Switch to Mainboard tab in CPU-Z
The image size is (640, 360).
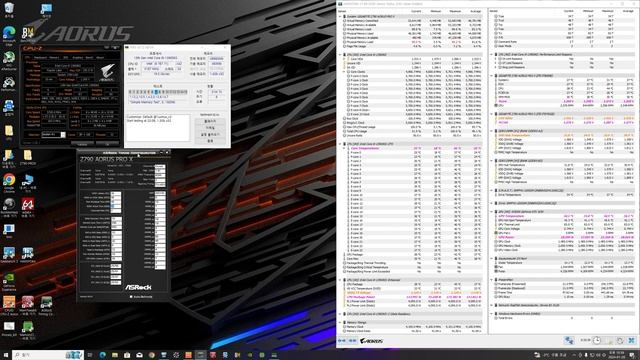point(40,58)
